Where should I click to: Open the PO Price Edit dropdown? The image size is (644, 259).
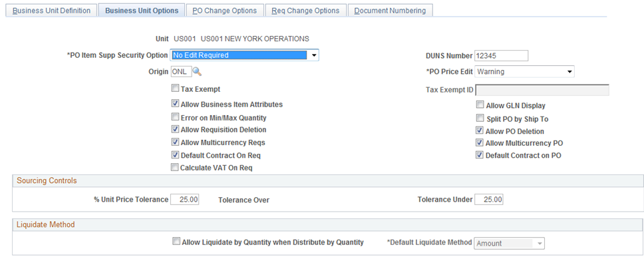(524, 71)
